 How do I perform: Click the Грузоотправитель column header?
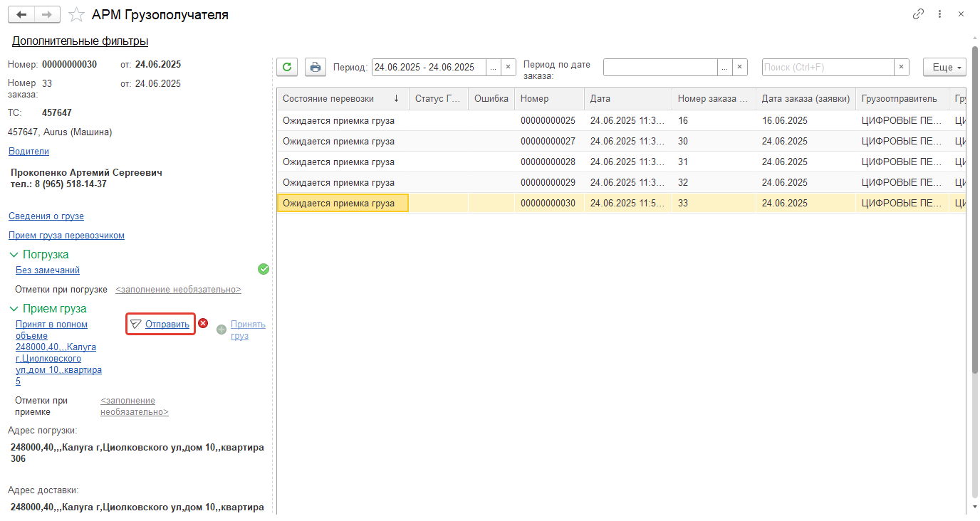(902, 98)
